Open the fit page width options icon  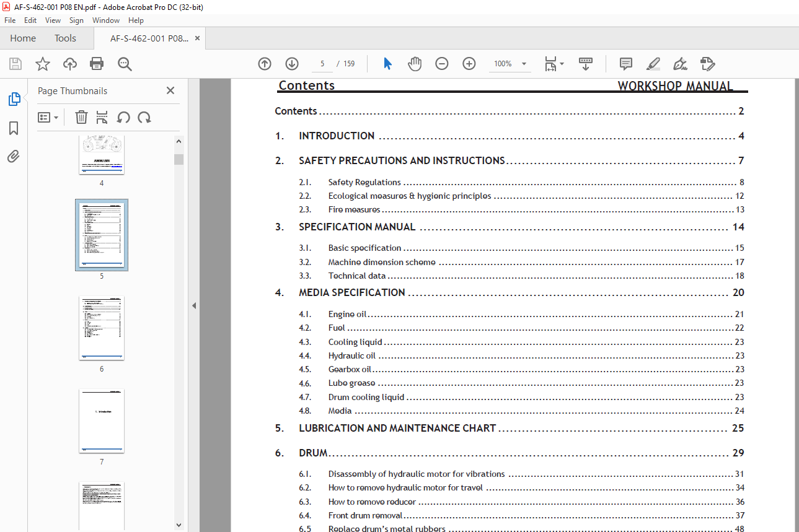point(554,64)
